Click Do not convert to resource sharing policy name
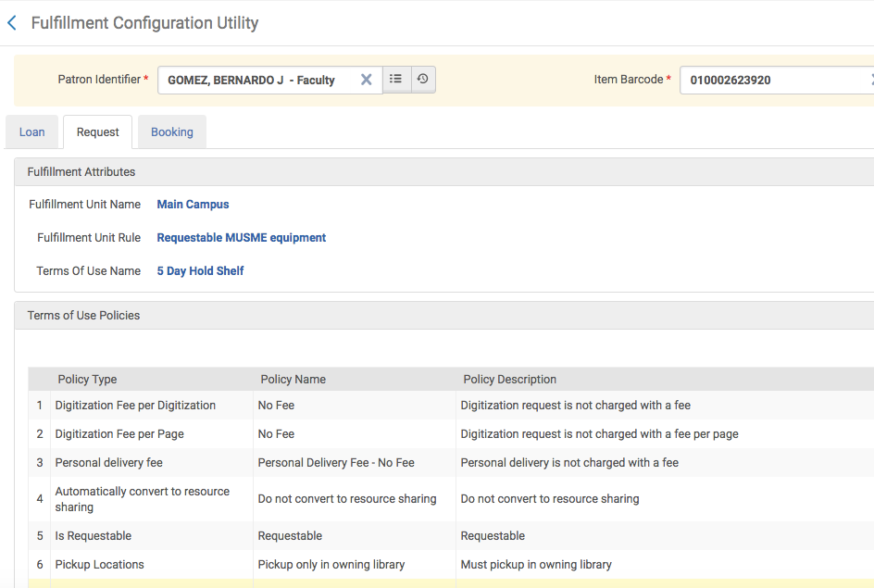Image resolution: width=874 pixels, height=588 pixels. pos(347,499)
